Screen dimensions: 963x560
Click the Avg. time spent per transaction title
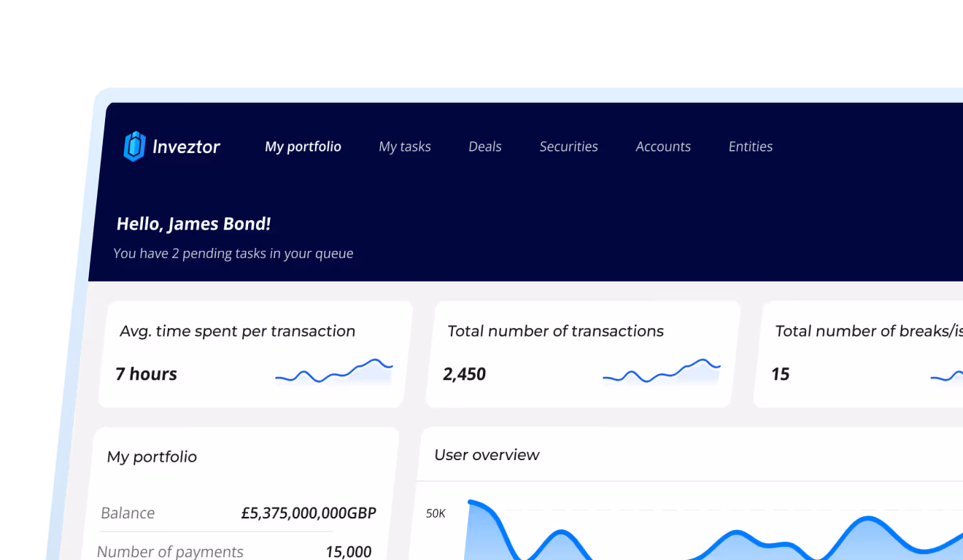click(x=238, y=331)
